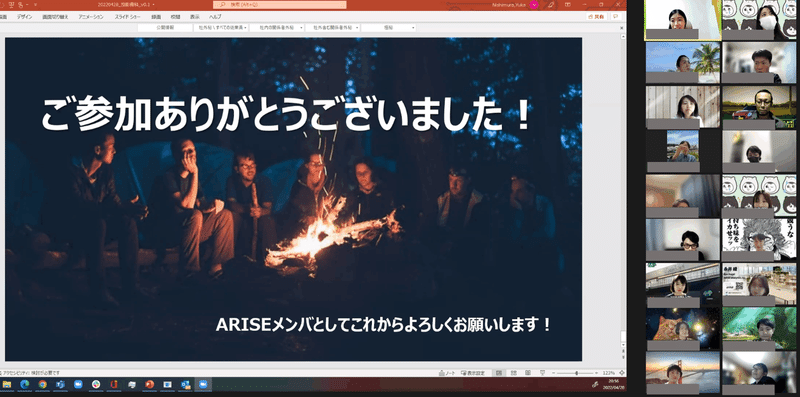
Task: Click the zoom in plus button
Action: (x=596, y=373)
